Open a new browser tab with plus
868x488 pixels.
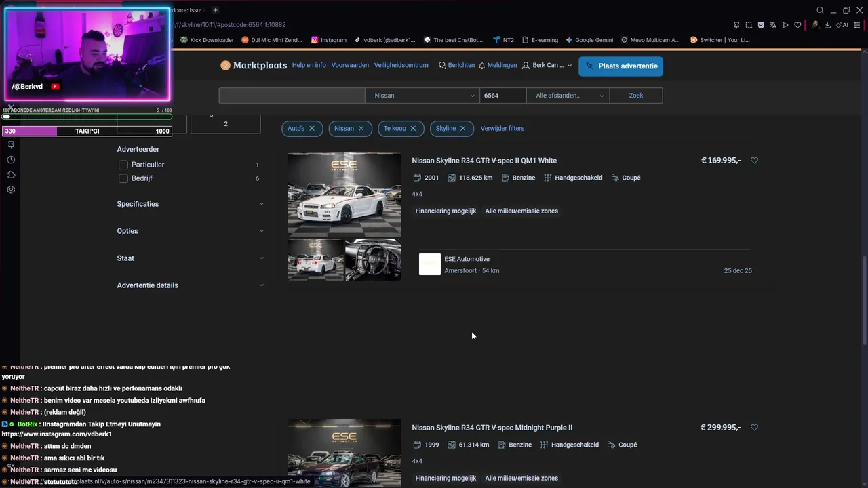tap(215, 10)
